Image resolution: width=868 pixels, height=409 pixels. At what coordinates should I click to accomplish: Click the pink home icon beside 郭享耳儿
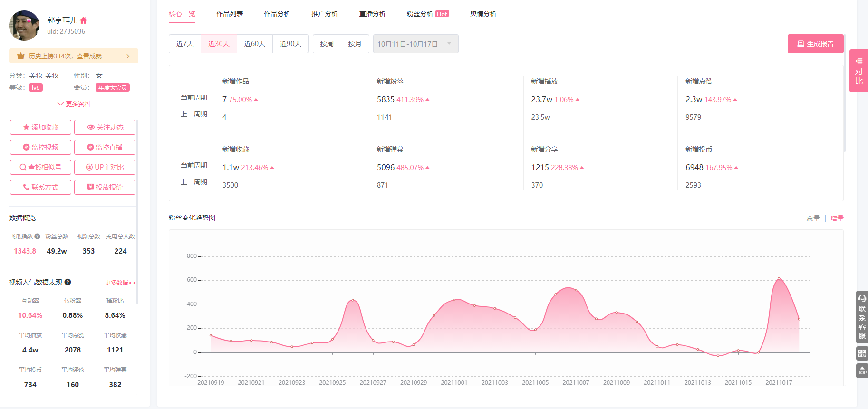84,20
